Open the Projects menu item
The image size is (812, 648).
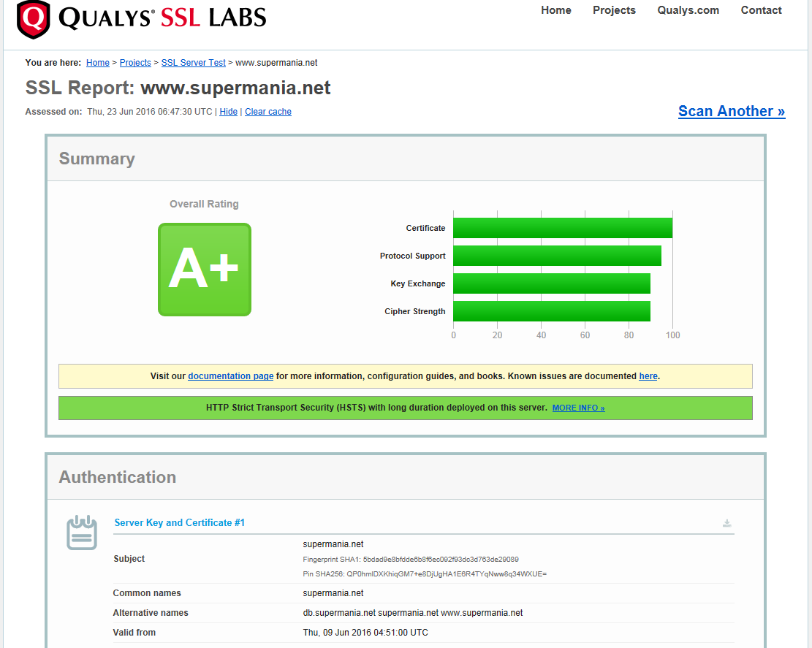coord(614,10)
